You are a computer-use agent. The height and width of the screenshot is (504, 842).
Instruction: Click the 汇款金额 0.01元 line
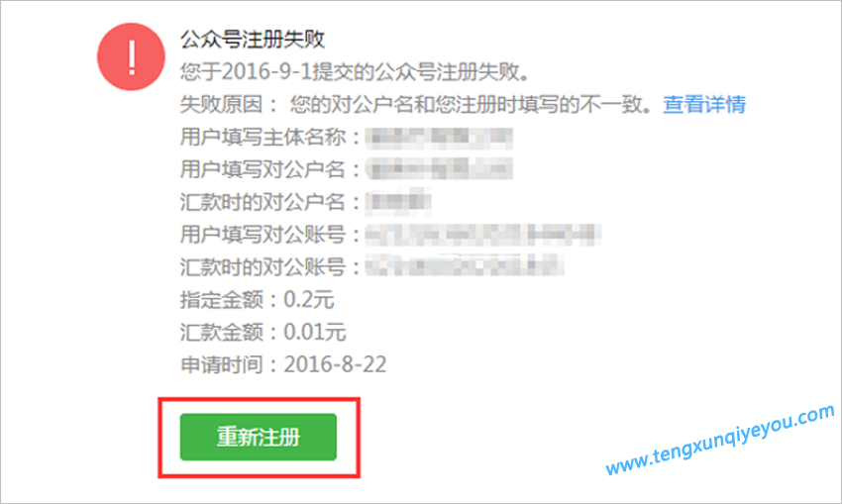(x=263, y=333)
